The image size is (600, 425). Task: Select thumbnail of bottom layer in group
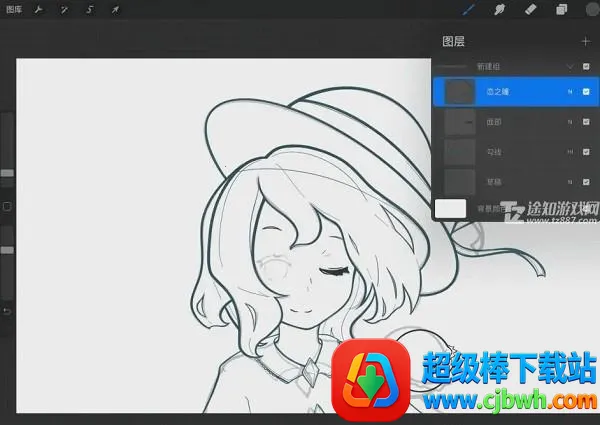(460, 182)
